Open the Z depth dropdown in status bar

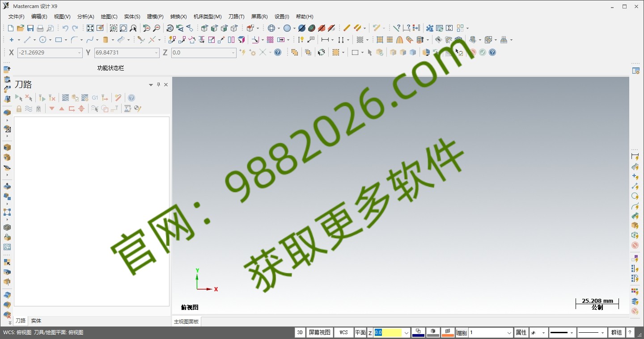[x=406, y=333]
